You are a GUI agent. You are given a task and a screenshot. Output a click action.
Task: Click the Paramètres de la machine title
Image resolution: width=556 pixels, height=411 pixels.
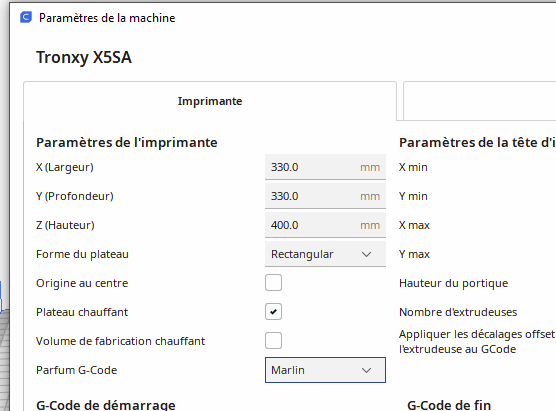point(107,18)
